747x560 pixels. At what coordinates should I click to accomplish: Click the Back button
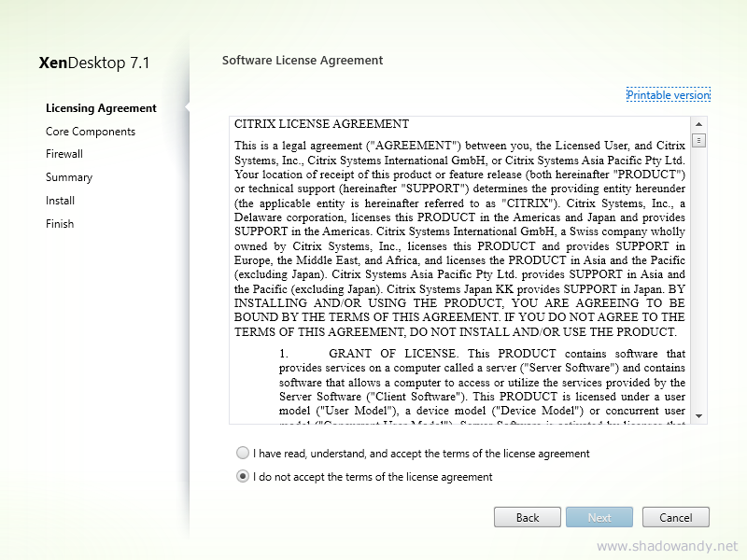click(x=528, y=517)
